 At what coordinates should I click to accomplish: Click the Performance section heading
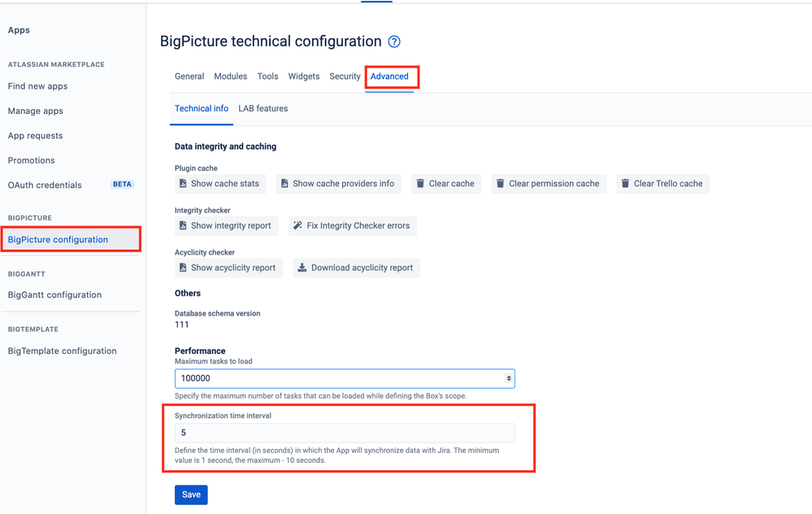[x=200, y=351]
